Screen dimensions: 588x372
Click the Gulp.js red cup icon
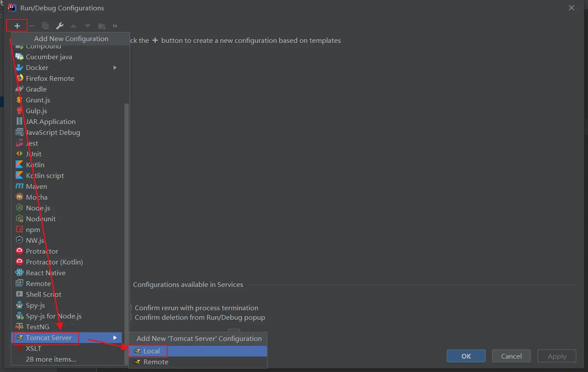(x=19, y=111)
